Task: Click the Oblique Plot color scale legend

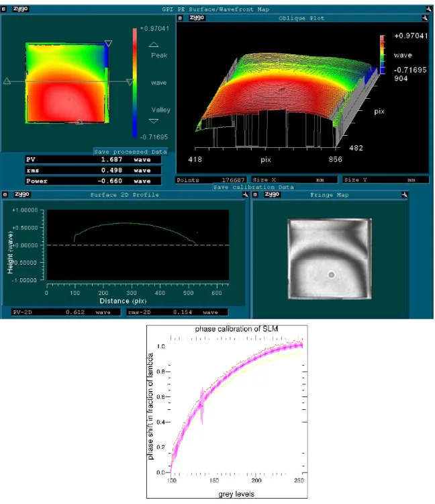Action: [383, 54]
